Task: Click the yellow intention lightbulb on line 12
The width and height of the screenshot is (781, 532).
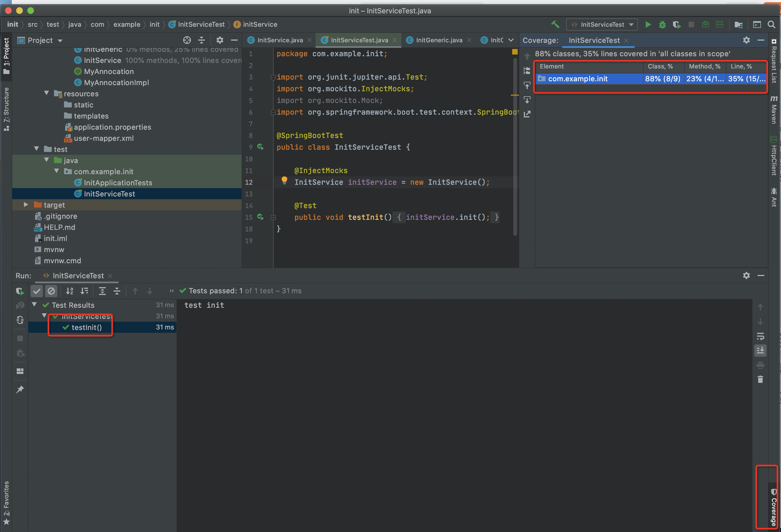Action: (284, 180)
